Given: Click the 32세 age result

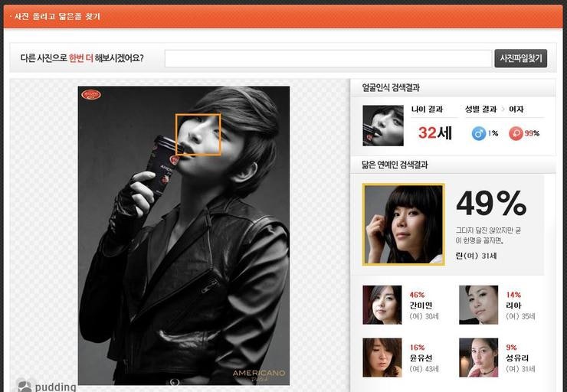Looking at the screenshot, I should [x=434, y=133].
